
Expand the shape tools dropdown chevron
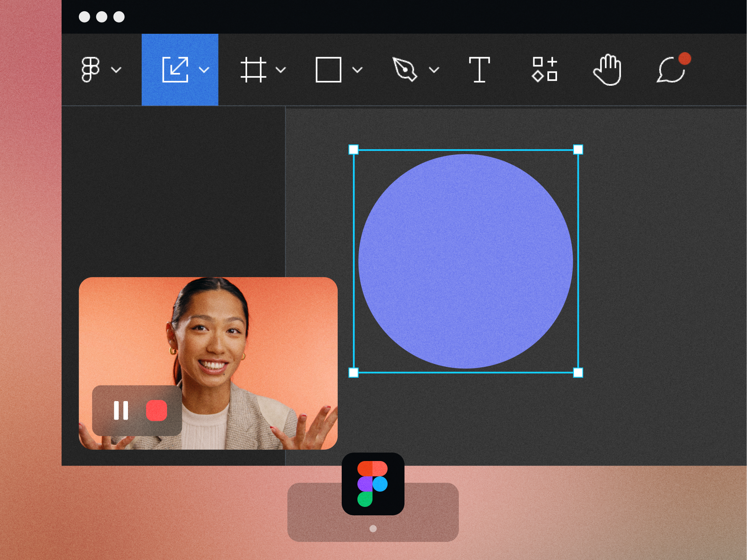click(357, 70)
